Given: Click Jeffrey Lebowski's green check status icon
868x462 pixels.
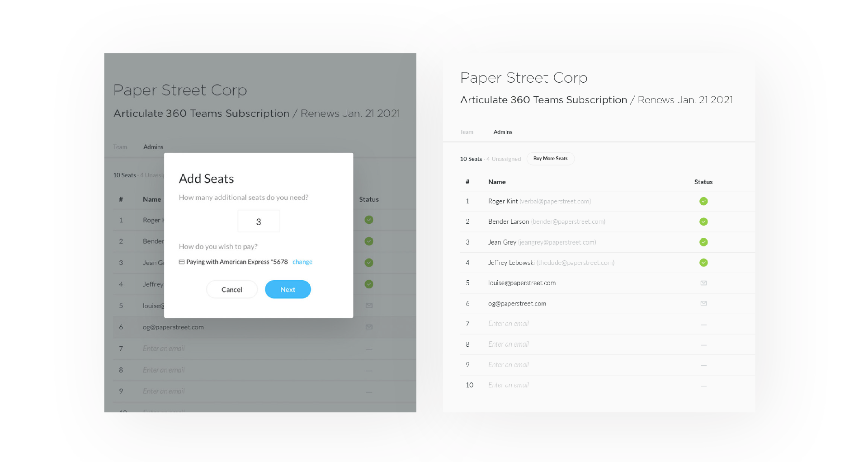Looking at the screenshot, I should point(703,263).
